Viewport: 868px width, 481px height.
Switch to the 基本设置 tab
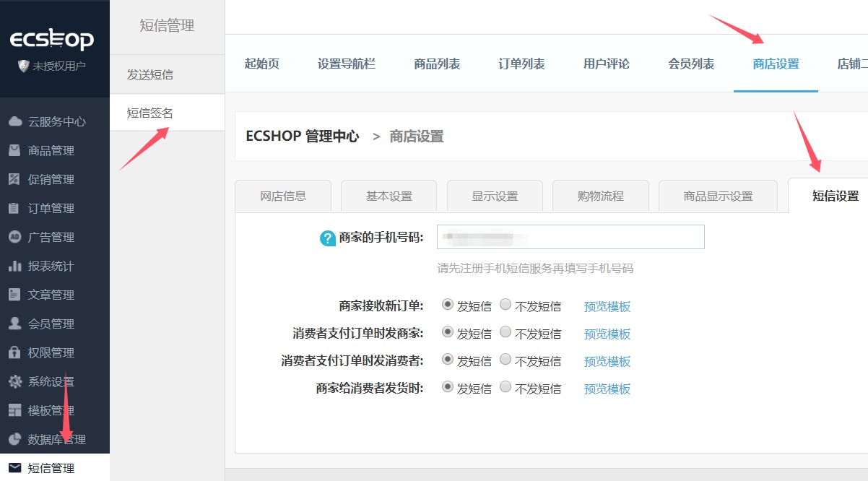point(389,196)
